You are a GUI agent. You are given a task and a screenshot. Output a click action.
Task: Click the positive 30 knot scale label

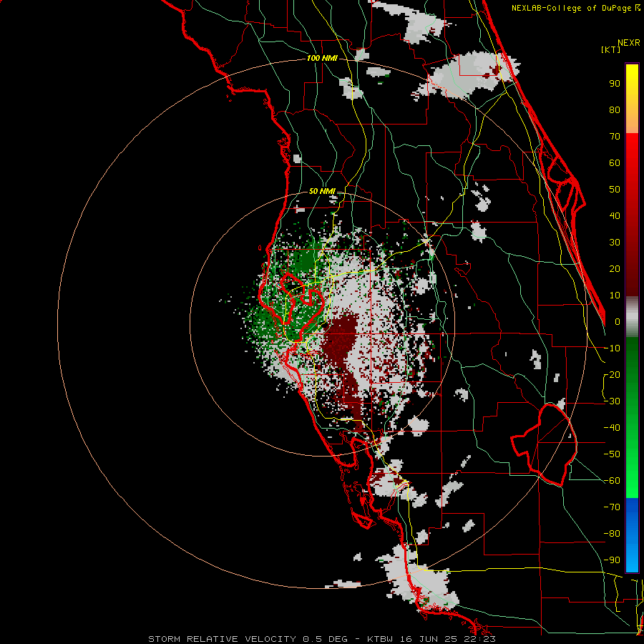coord(615,243)
